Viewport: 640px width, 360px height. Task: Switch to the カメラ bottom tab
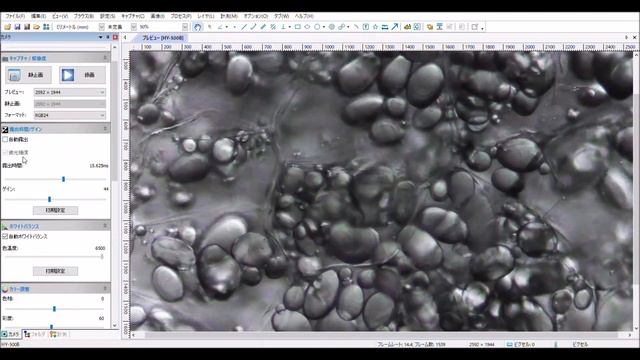(11, 334)
